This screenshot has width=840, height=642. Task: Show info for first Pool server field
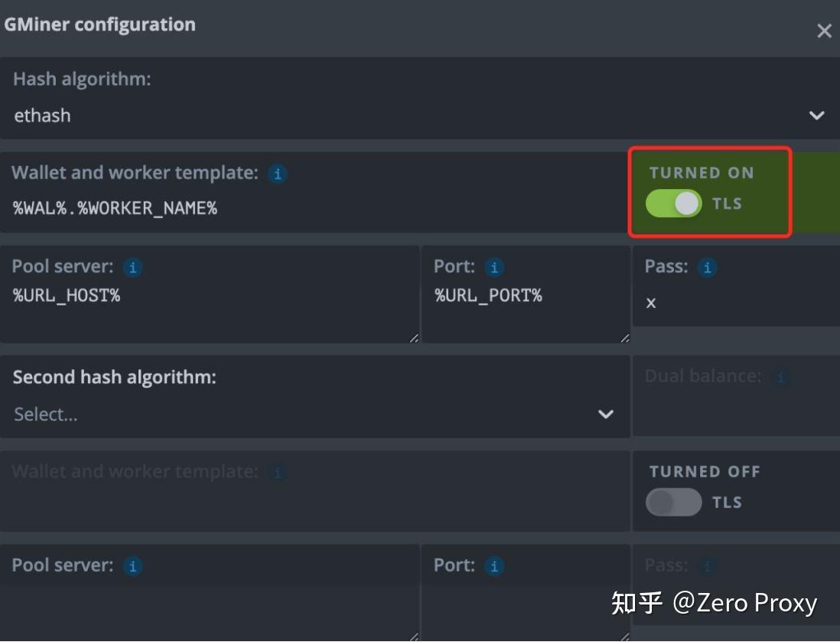click(x=133, y=267)
